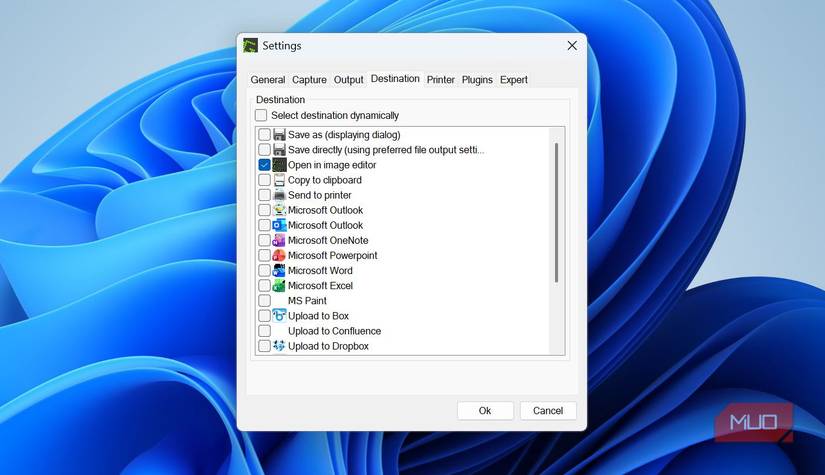Open the Printer tab
The width and height of the screenshot is (825, 475).
pos(440,79)
